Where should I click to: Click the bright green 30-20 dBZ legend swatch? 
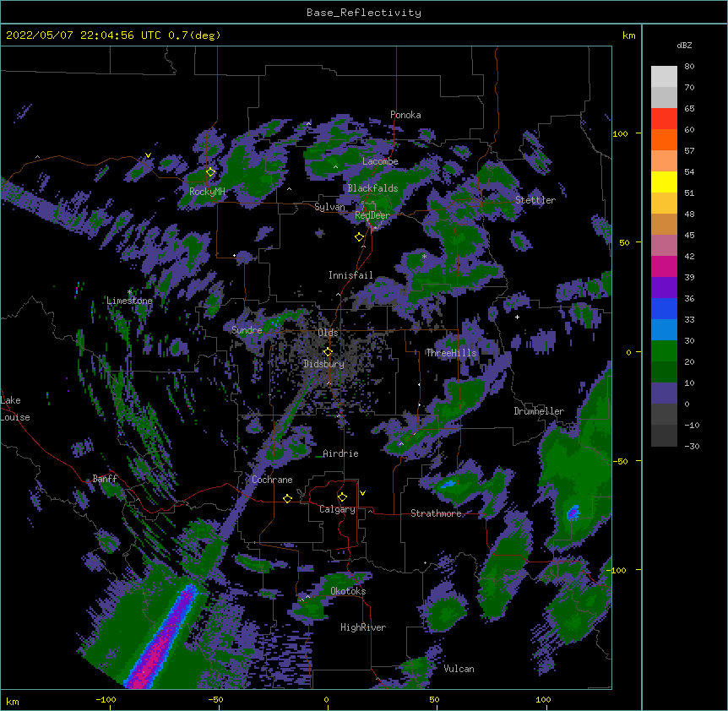(x=664, y=351)
